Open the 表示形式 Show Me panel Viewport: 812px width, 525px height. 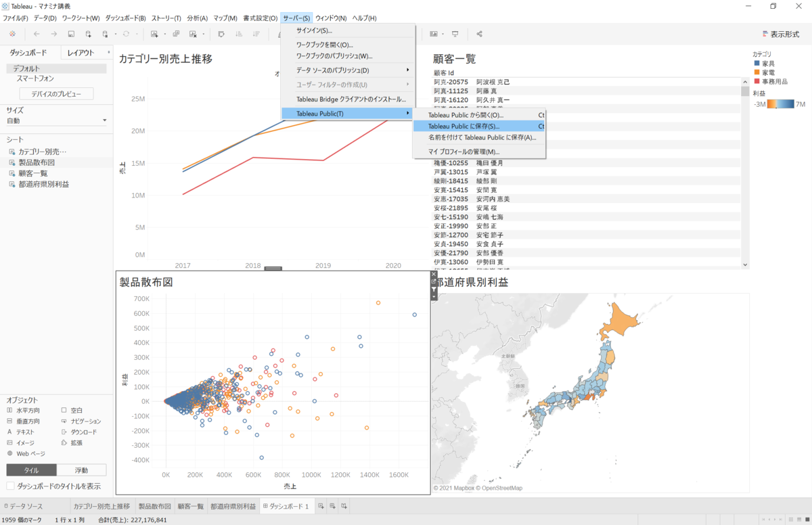point(780,34)
